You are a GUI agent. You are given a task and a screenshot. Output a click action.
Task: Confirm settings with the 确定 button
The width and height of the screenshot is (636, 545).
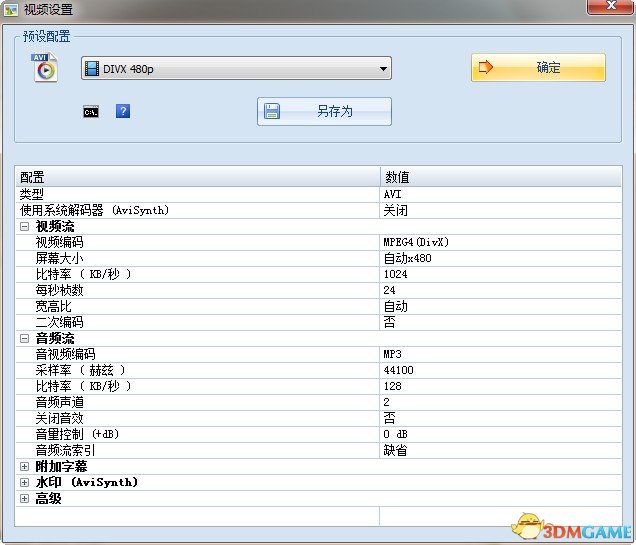[538, 67]
